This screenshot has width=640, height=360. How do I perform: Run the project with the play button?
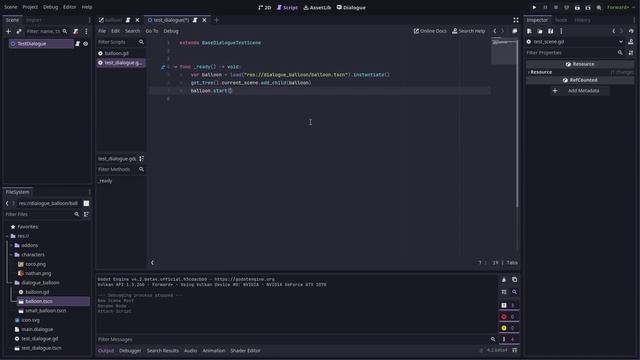[534, 7]
